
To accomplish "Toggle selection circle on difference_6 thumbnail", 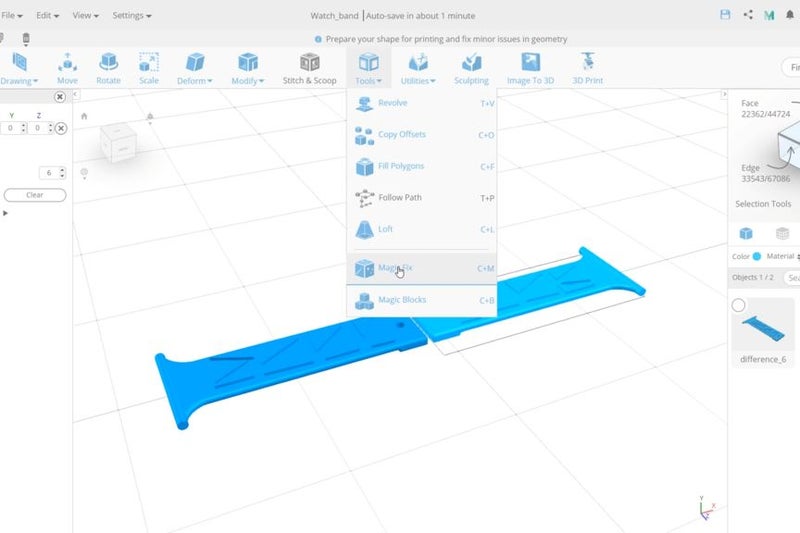I will pos(739,306).
